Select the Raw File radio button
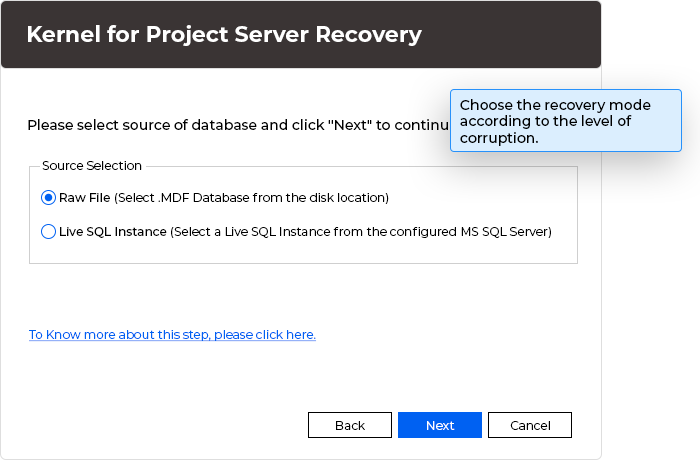Viewport: 700px width, 460px height. (x=48, y=197)
